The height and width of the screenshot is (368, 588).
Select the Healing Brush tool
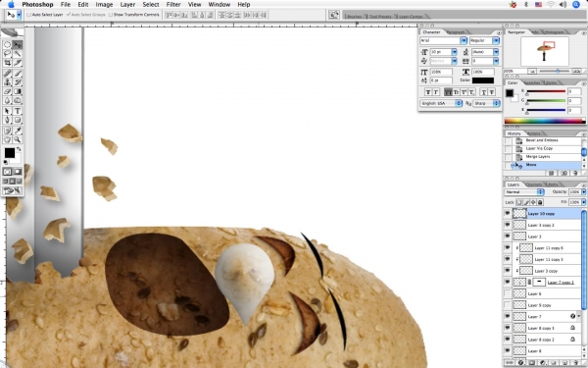[7, 74]
